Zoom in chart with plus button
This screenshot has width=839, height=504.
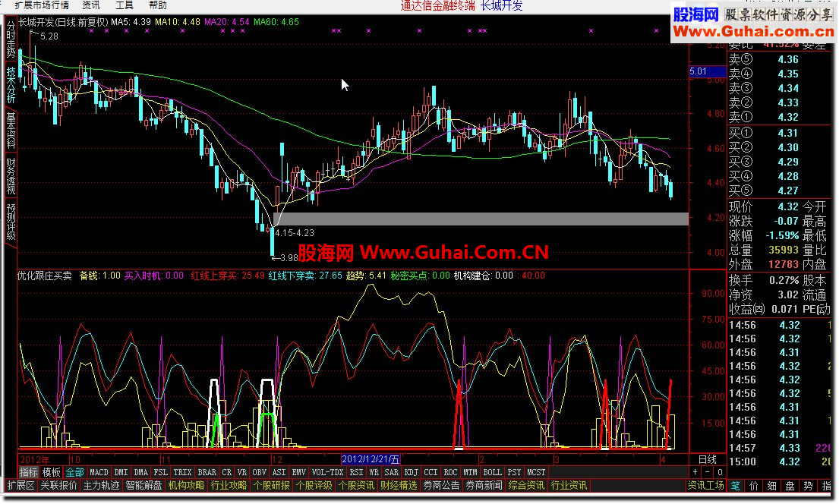point(695,472)
